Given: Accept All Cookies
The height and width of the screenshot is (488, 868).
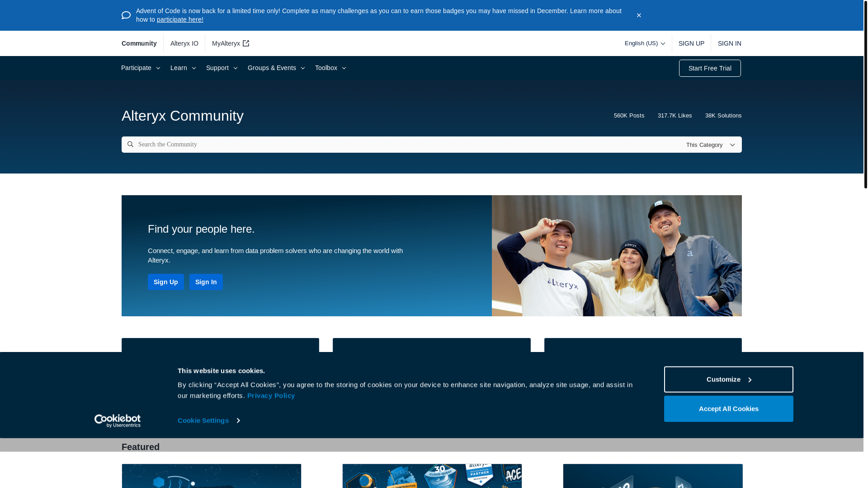Looking at the screenshot, I should pos(728,409).
